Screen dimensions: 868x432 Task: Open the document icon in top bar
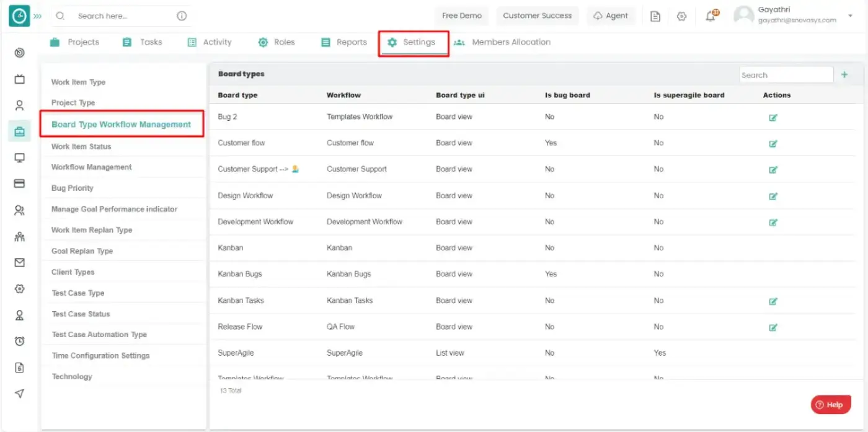[x=655, y=16]
